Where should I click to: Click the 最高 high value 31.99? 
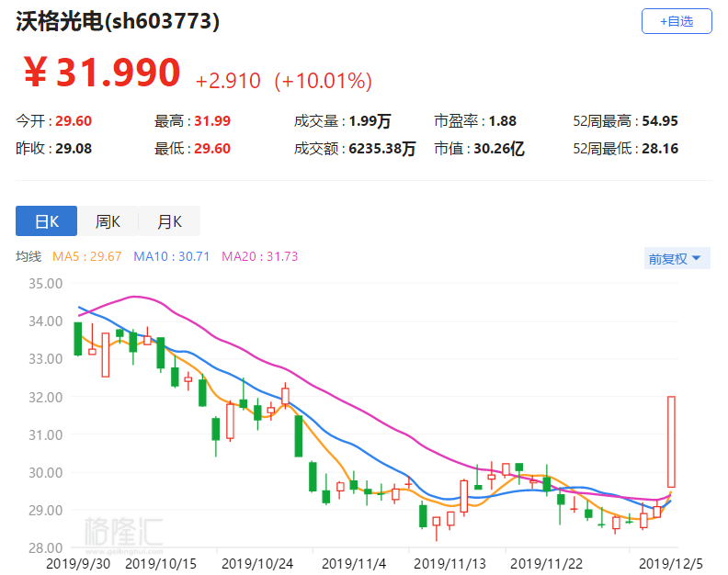click(x=212, y=121)
